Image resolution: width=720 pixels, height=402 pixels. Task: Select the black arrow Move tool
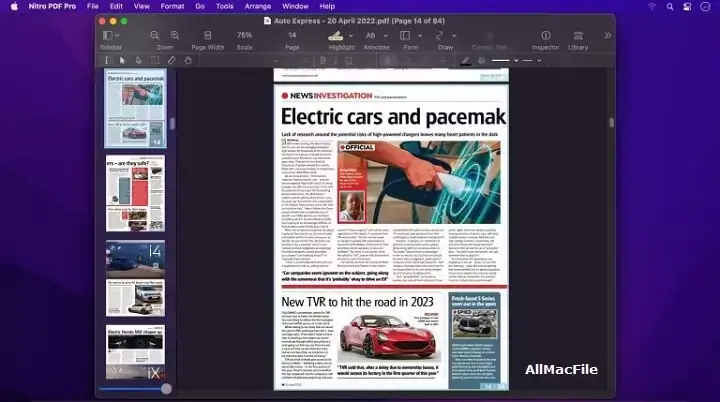point(122,60)
